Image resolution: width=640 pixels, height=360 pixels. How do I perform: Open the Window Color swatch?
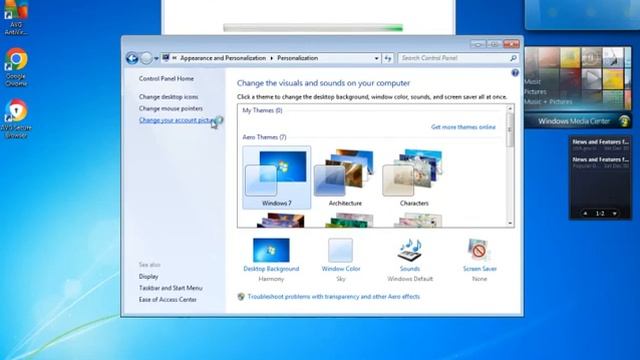pyautogui.click(x=340, y=250)
